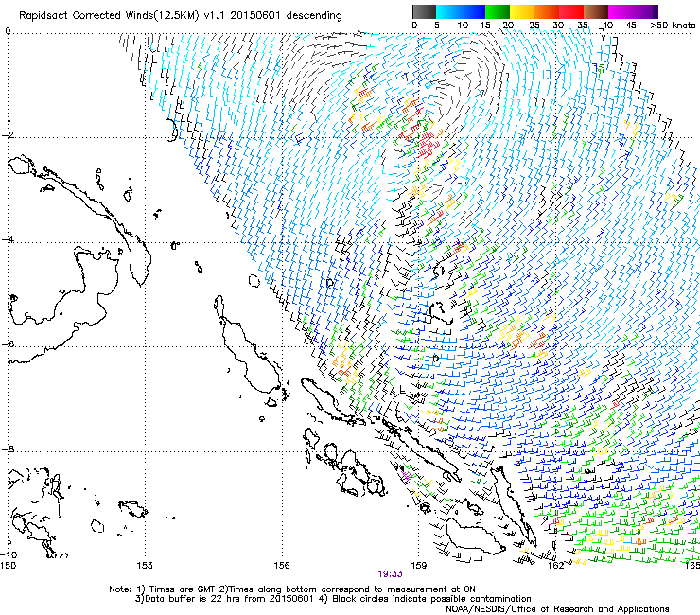This screenshot has height=615, width=700.
Task: Click the '40' legend tick label
Action: pos(607,26)
